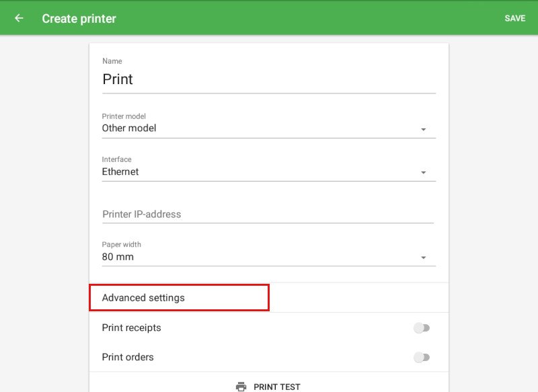Click the 'Create printer' header title
538x392 pixels.
click(x=79, y=18)
